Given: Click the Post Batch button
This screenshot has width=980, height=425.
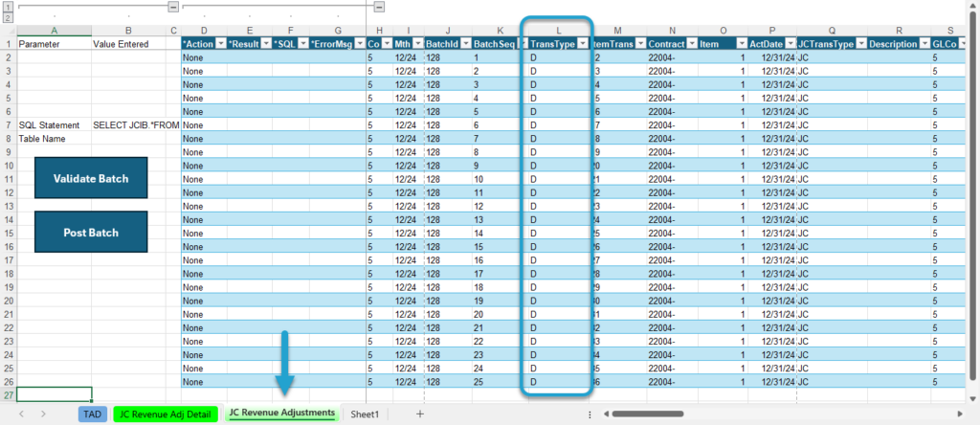Looking at the screenshot, I should (x=91, y=232).
